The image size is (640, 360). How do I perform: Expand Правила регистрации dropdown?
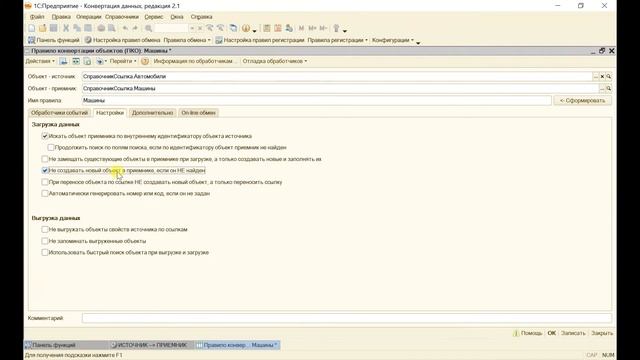tap(338, 40)
